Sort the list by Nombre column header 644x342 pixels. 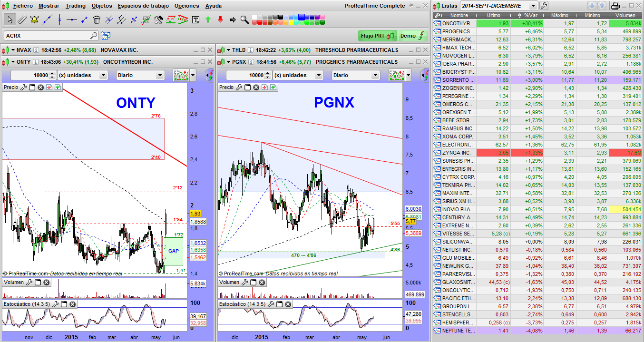coord(459,15)
